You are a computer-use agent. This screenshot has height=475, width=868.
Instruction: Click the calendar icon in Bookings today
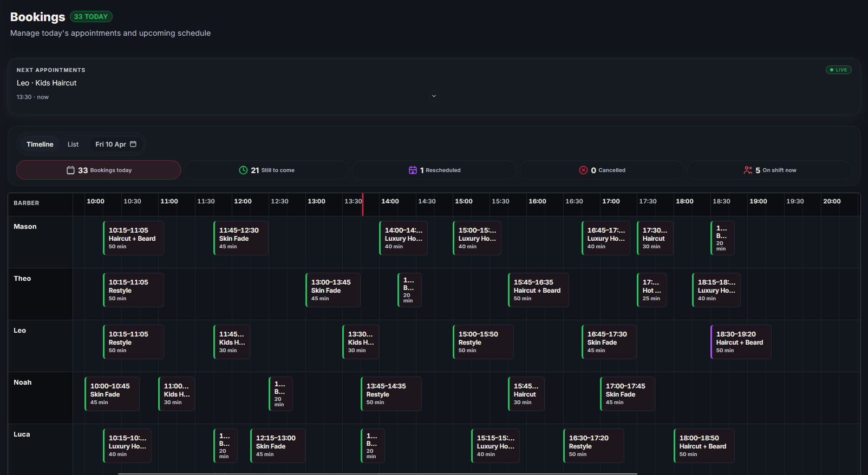(70, 170)
